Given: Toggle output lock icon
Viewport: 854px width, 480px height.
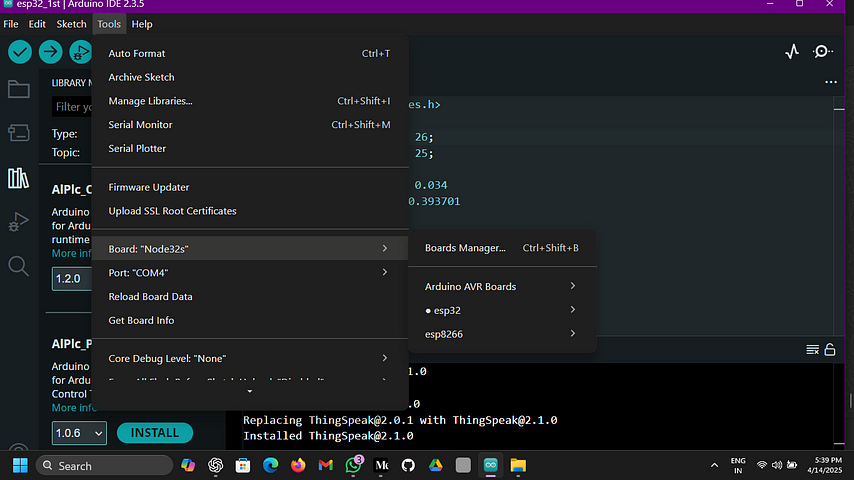Looking at the screenshot, I should [829, 349].
